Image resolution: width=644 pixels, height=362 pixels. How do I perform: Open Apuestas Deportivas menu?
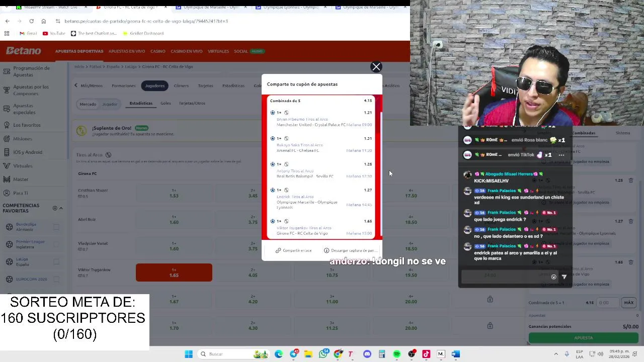(79, 51)
